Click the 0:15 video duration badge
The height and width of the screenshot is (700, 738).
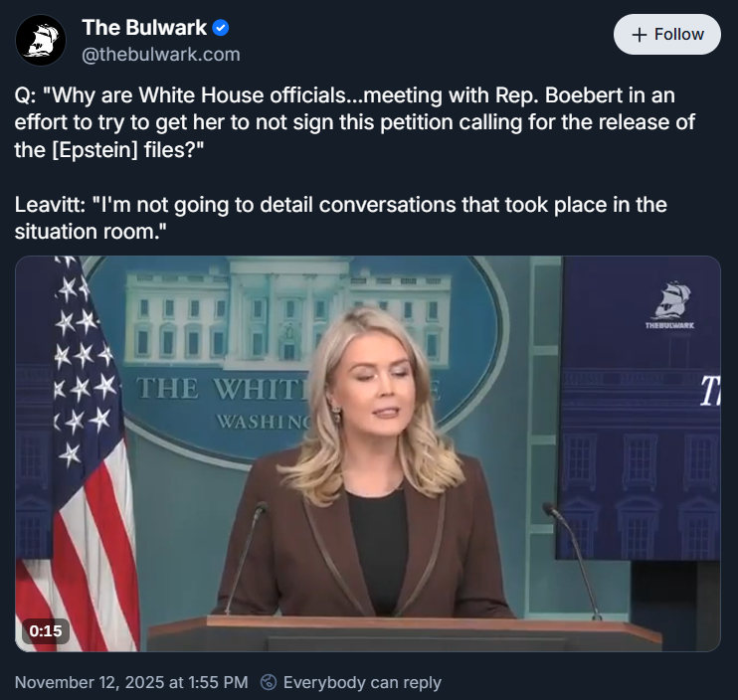coord(46,630)
